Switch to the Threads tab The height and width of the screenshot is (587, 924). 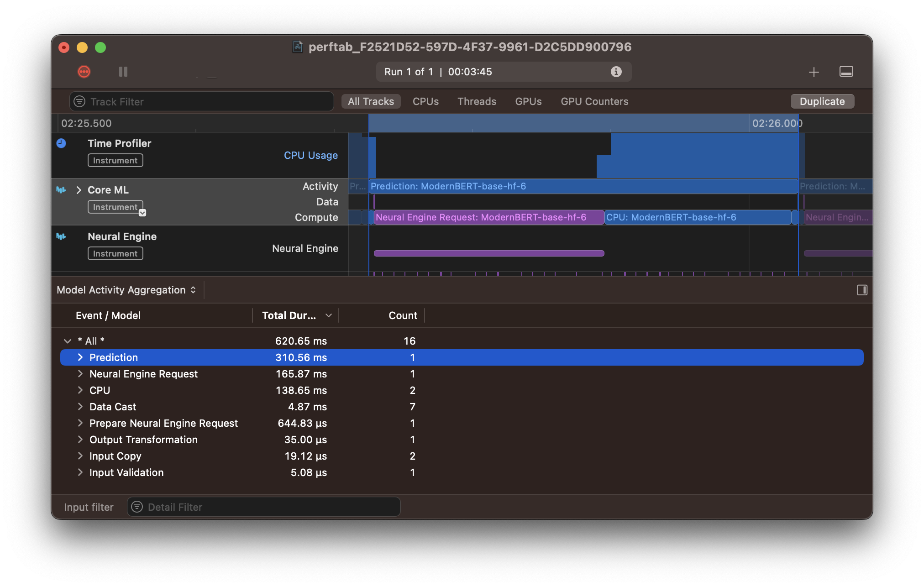click(477, 101)
